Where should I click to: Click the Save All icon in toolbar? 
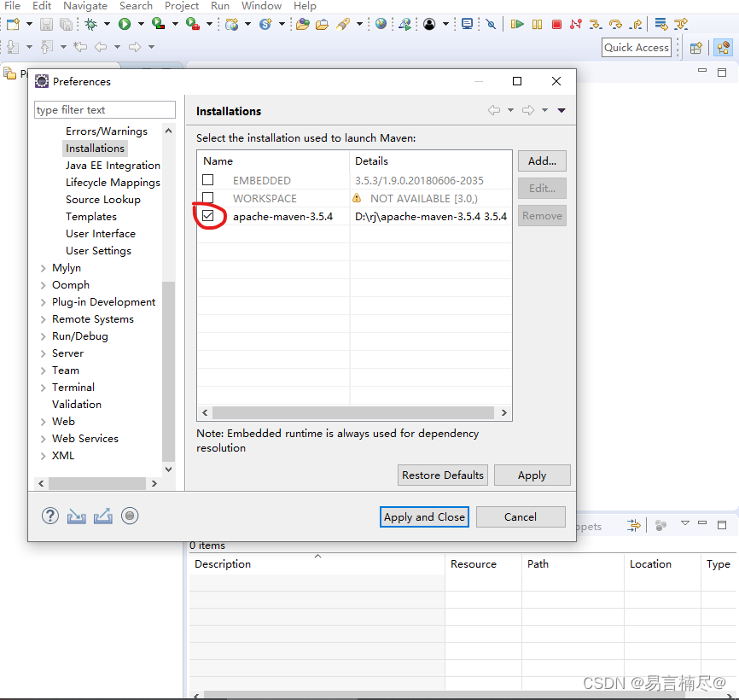tap(67, 24)
